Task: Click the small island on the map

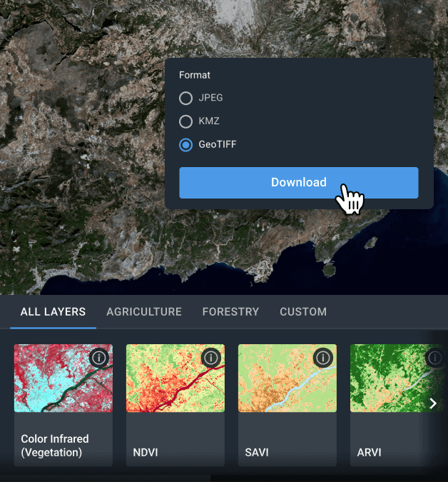Action: click(329, 271)
